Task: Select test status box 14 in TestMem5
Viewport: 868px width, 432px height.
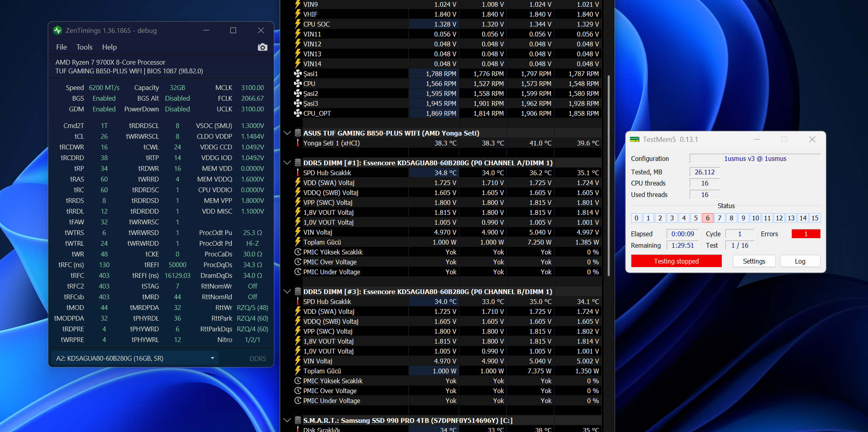Action: pos(803,218)
